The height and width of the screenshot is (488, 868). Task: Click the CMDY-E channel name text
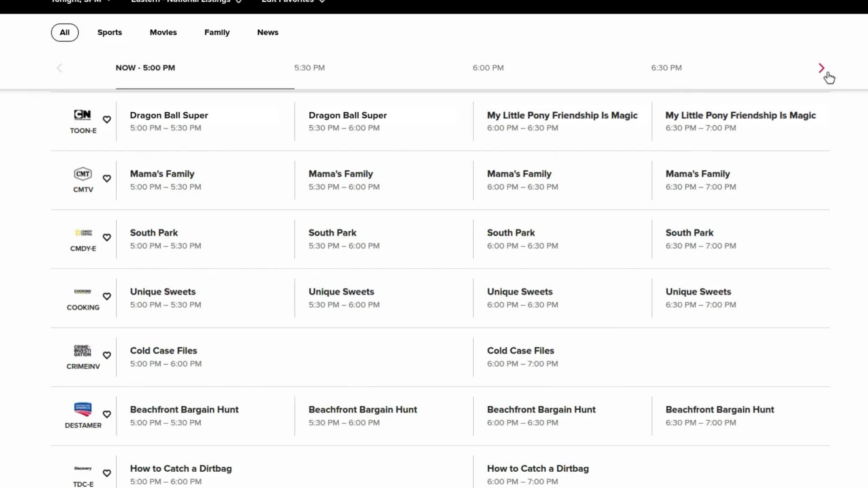(x=83, y=249)
